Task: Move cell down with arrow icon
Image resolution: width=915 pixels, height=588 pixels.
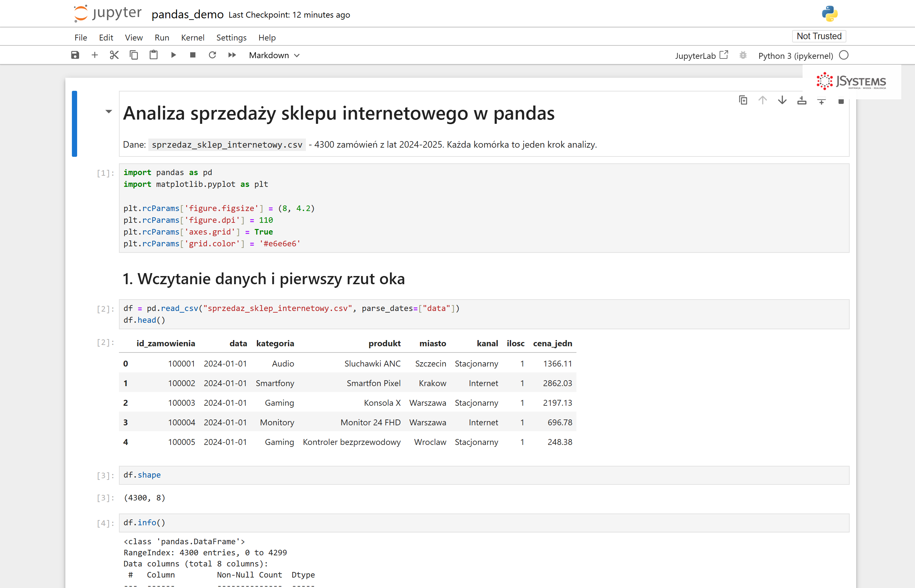Action: click(782, 100)
